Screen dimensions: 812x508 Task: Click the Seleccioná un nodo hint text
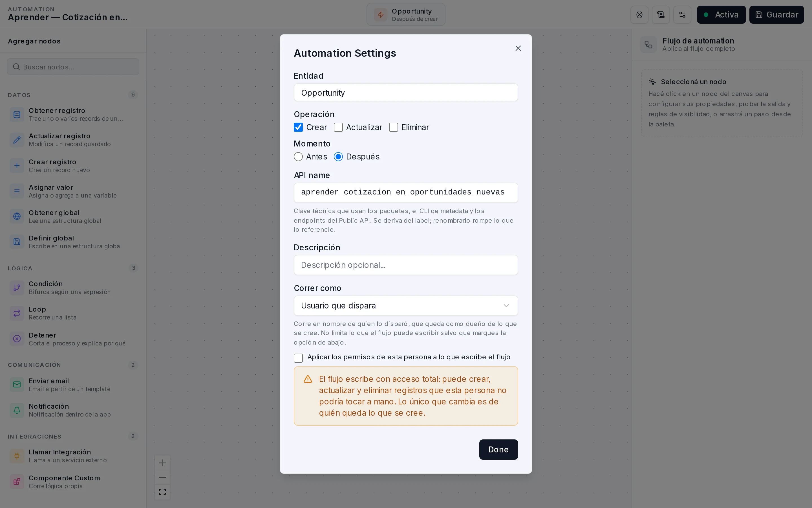693,82
